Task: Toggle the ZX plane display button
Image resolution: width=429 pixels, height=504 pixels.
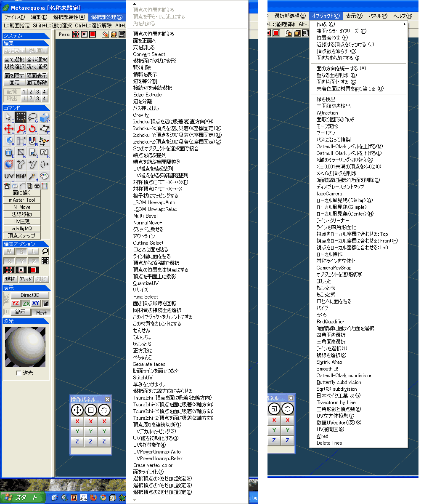Action: 26,303
